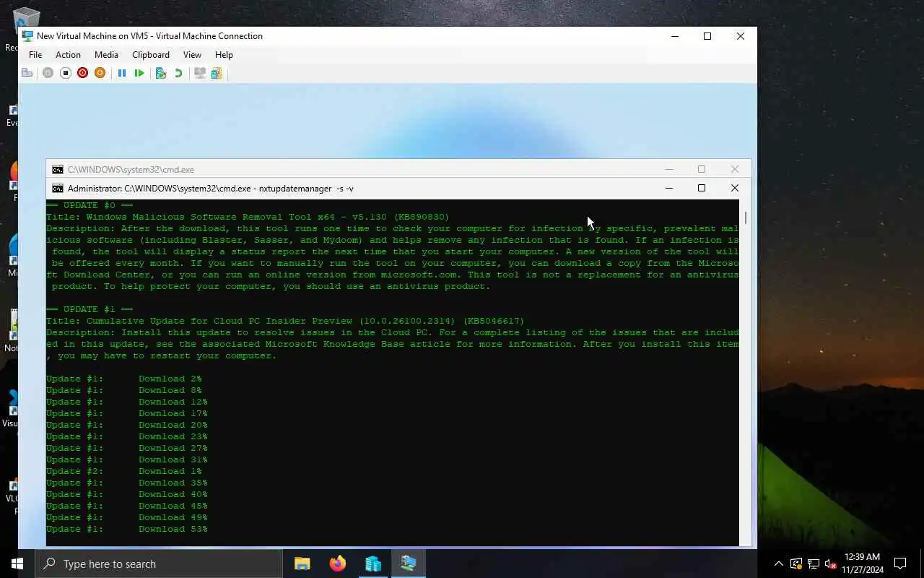The width and height of the screenshot is (924, 578).
Task: Click the 'Download 31%' line
Action: click(x=127, y=460)
